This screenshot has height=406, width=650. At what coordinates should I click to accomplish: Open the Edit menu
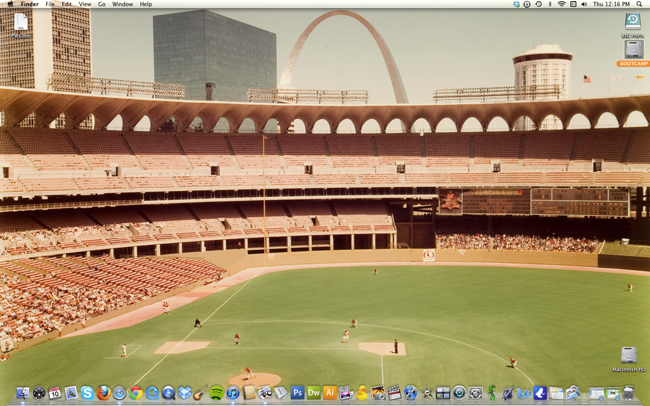pyautogui.click(x=66, y=4)
